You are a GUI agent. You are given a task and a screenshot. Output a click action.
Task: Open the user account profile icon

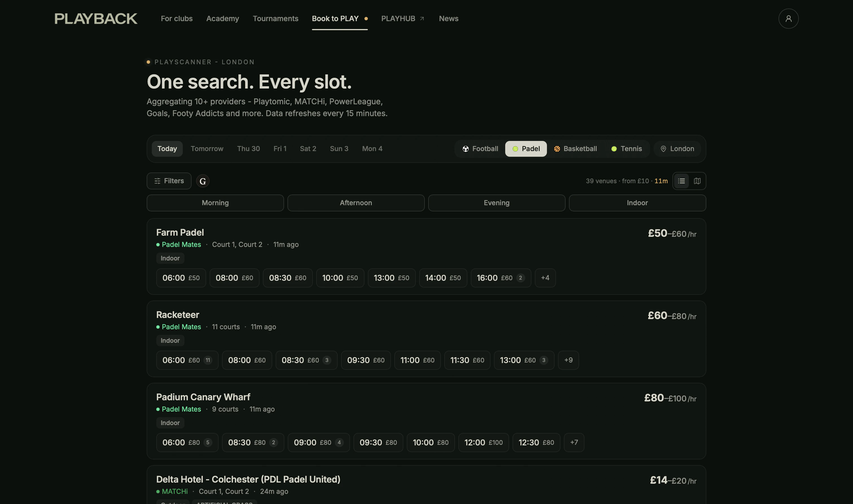788,19
